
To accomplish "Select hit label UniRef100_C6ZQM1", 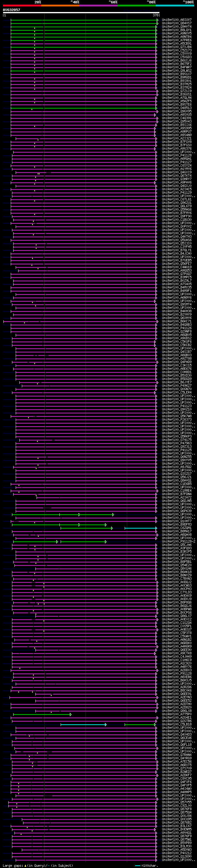I will (177, 528).
